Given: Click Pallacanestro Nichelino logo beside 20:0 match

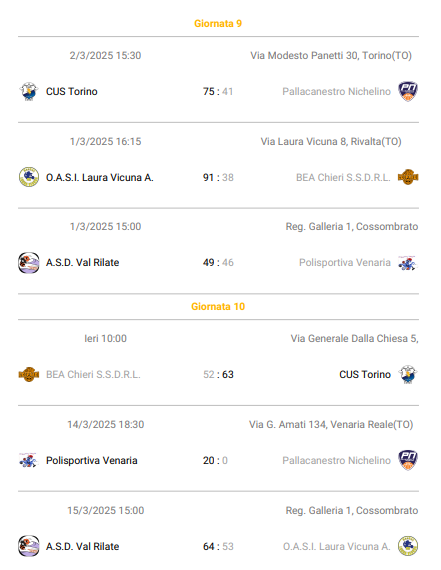Looking at the screenshot, I should [408, 460].
